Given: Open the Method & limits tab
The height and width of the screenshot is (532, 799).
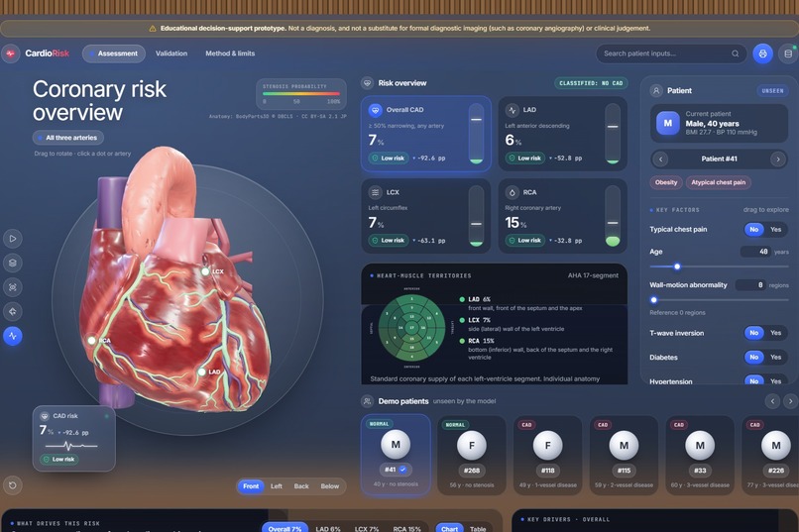Looking at the screenshot, I should (x=230, y=53).
